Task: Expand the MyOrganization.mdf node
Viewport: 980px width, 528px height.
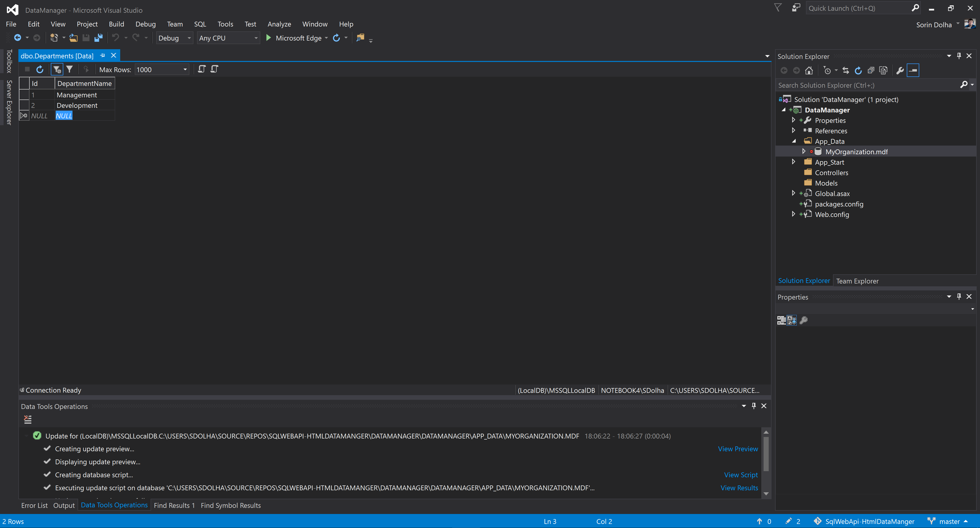Action: click(x=803, y=151)
